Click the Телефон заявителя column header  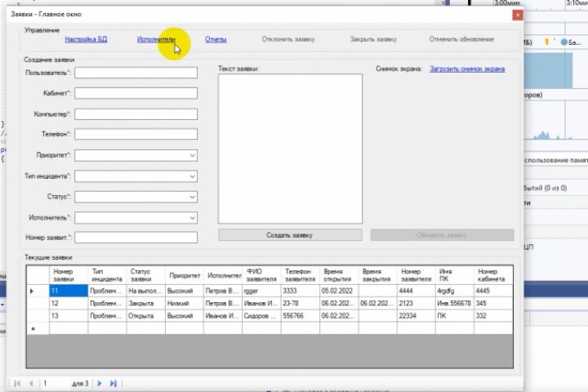tap(301, 275)
